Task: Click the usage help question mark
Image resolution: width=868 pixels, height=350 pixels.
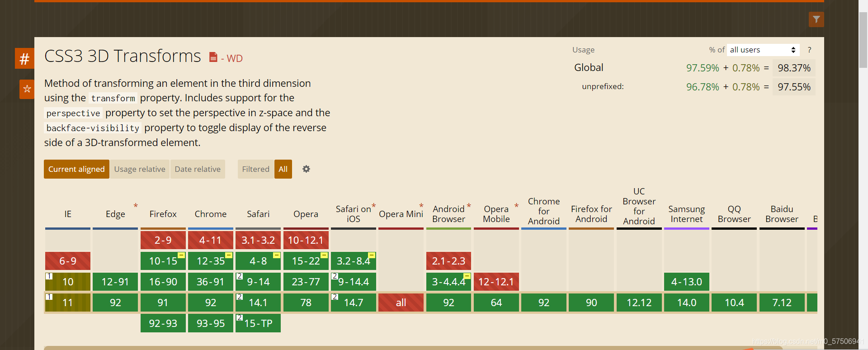Action: 809,50
